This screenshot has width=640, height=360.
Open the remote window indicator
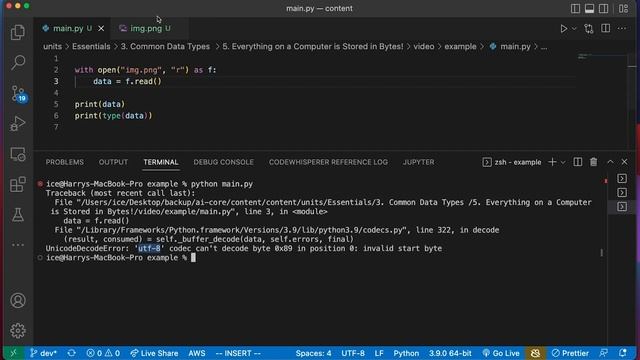click(x=13, y=353)
